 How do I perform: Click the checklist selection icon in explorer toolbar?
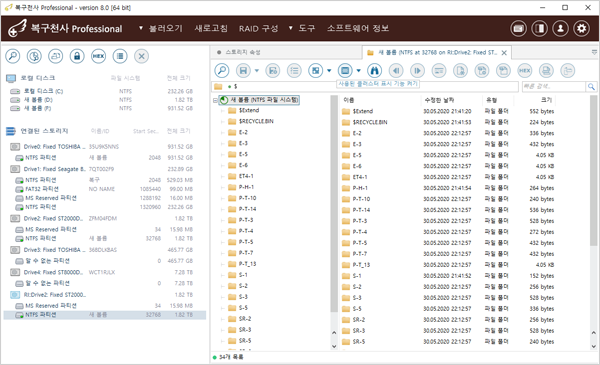(x=294, y=70)
